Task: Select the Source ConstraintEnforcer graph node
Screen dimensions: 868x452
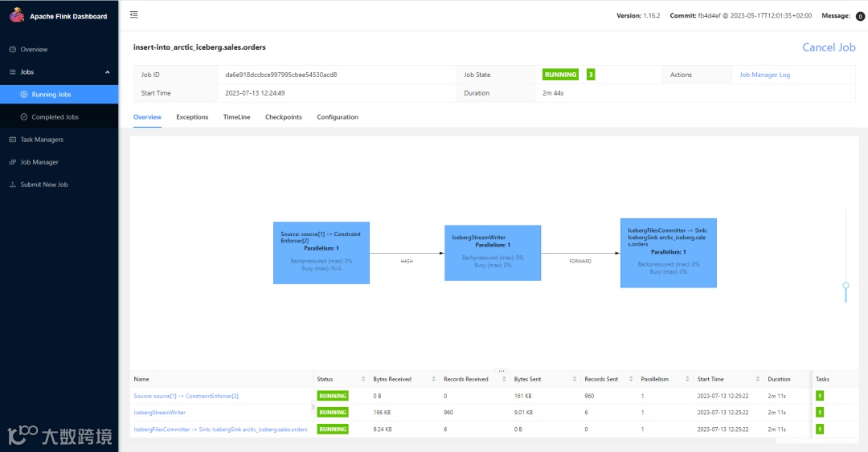Action: coord(321,253)
